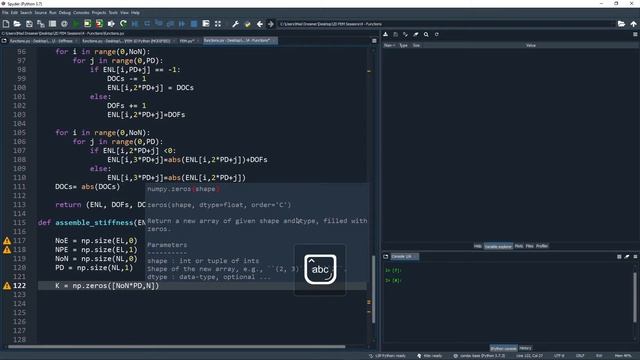This screenshot has height=360, width=640.
Task: Click Import data icon in Variable explorer
Action: [385, 35]
